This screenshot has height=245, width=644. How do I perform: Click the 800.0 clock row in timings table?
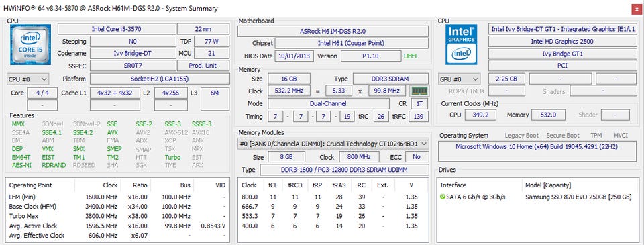334,197
